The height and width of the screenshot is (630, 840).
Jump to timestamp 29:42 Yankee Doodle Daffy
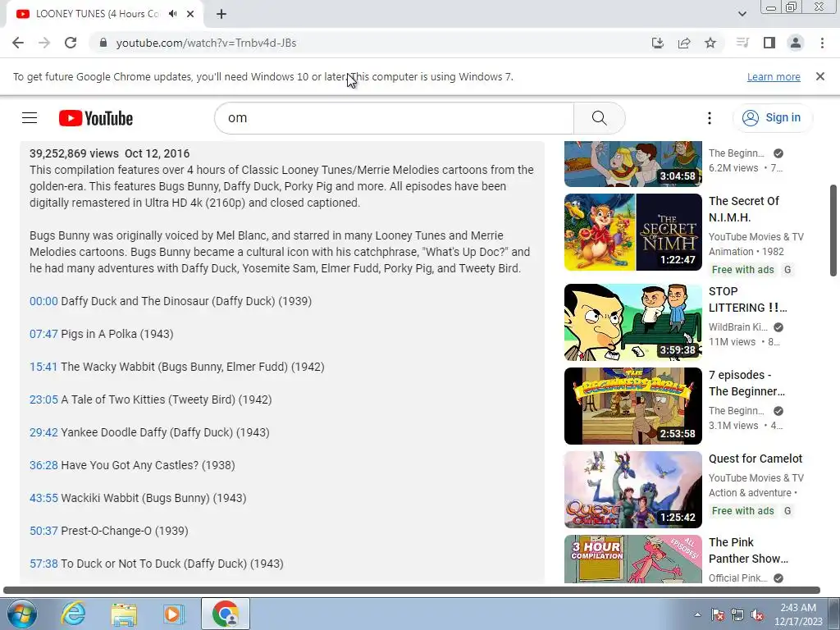[x=43, y=432]
